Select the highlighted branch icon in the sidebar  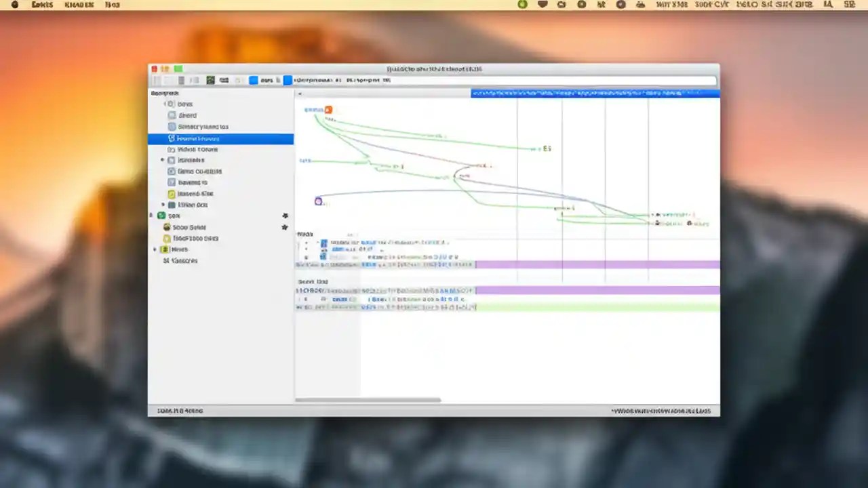tap(172, 138)
